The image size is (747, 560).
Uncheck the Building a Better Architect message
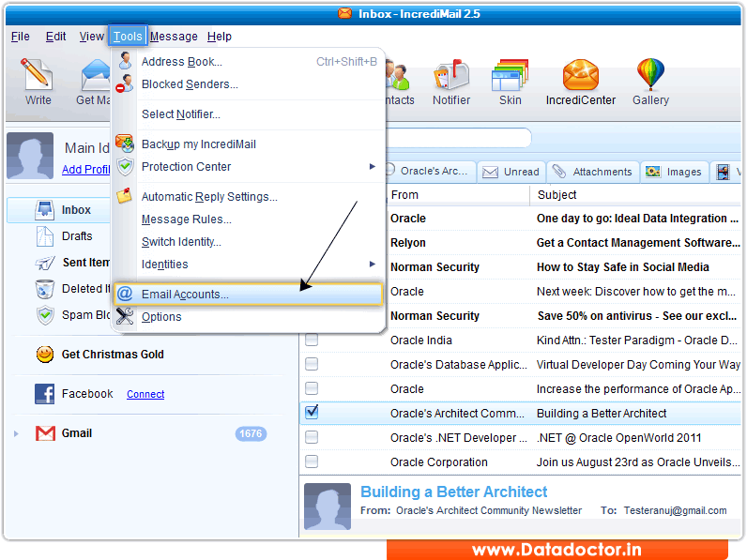(x=312, y=412)
